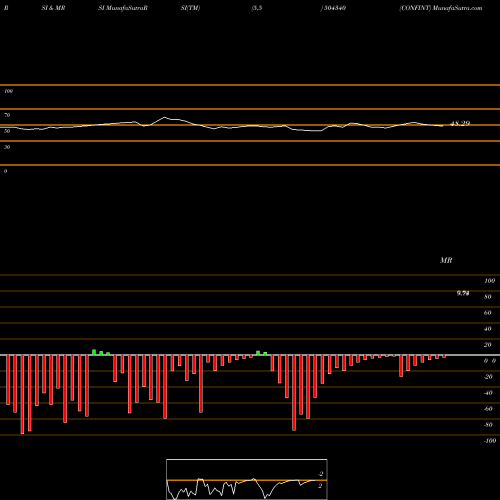The width and height of the screenshot is (500, 500).
Task: Click the -100 label on MR axis
Action: tap(490, 441)
